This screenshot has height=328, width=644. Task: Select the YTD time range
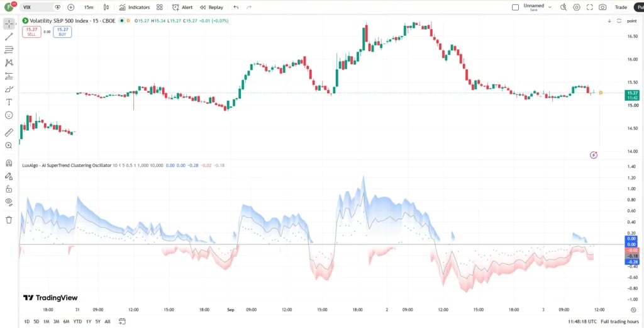[77, 322]
